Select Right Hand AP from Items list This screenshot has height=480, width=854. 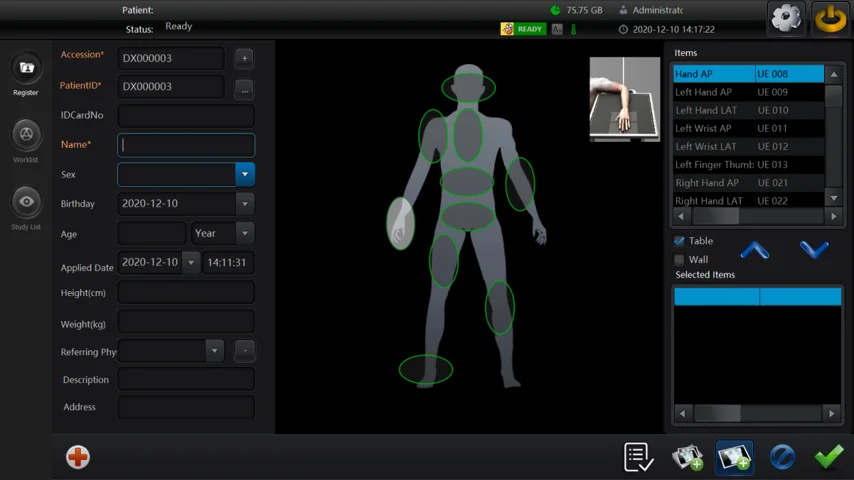click(706, 183)
